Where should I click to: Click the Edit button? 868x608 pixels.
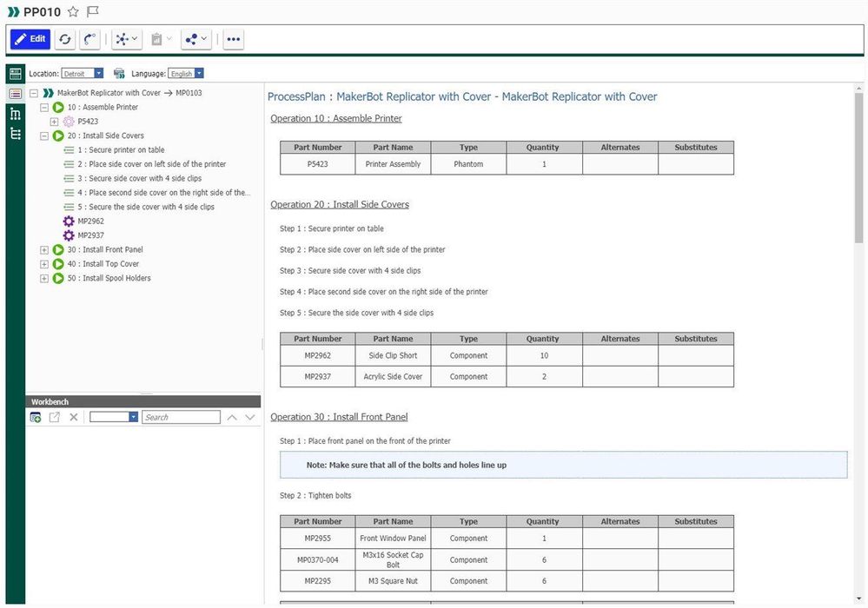click(x=30, y=39)
